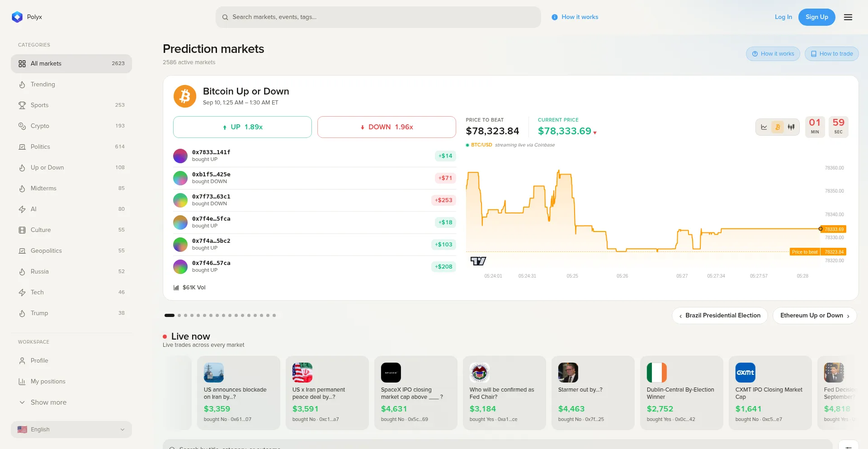Click the active first carousel page indicator
Image resolution: width=868 pixels, height=449 pixels.
tap(170, 316)
